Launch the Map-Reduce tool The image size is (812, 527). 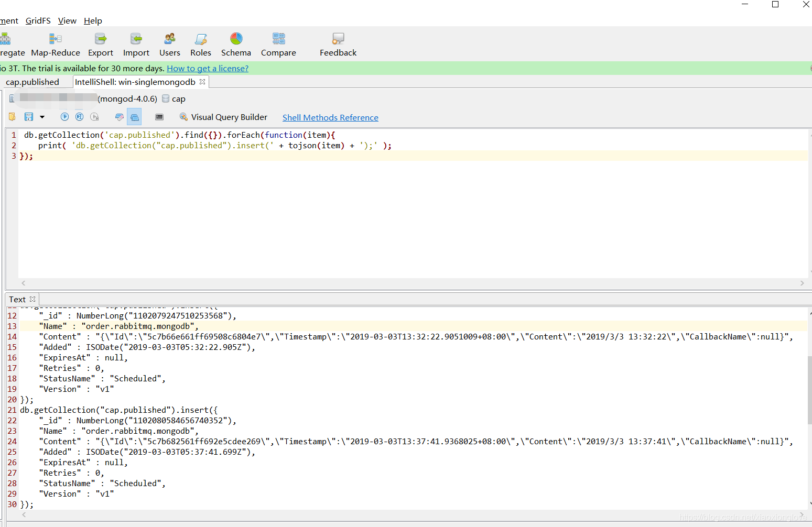point(56,44)
